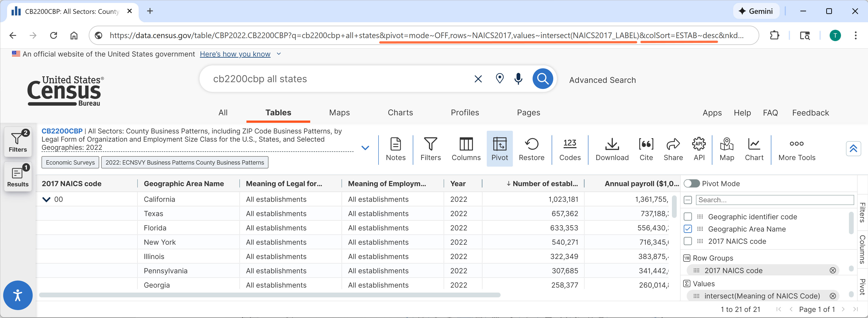Uncheck the Geographic Area Name checkbox
The image size is (868, 318).
pyautogui.click(x=688, y=229)
